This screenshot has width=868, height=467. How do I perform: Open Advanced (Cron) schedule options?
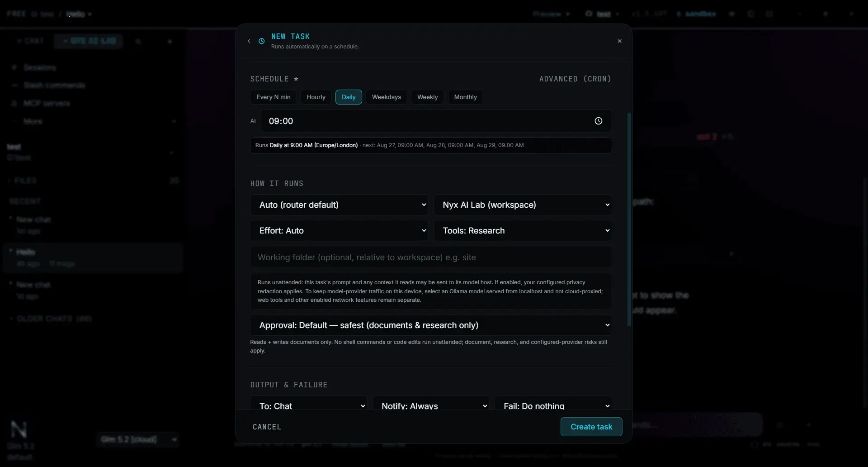(575, 79)
